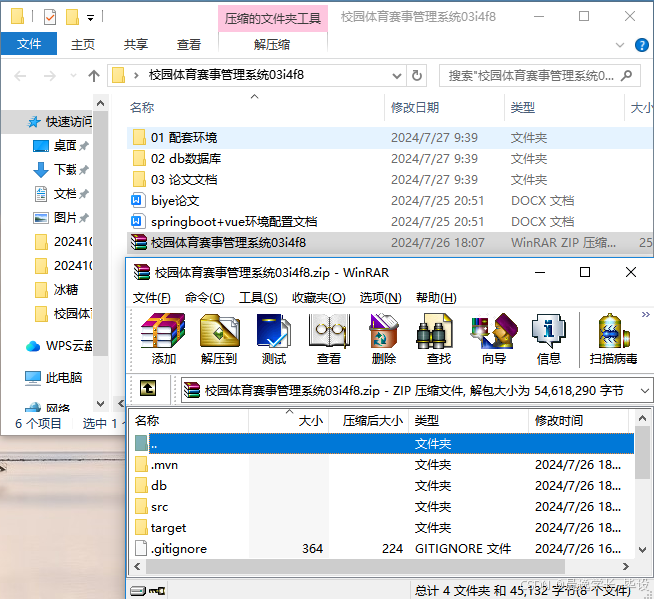The height and width of the screenshot is (599, 654).
Task: Sort WinRAR list by 压缩后大小 column
Action: pyautogui.click(x=369, y=420)
